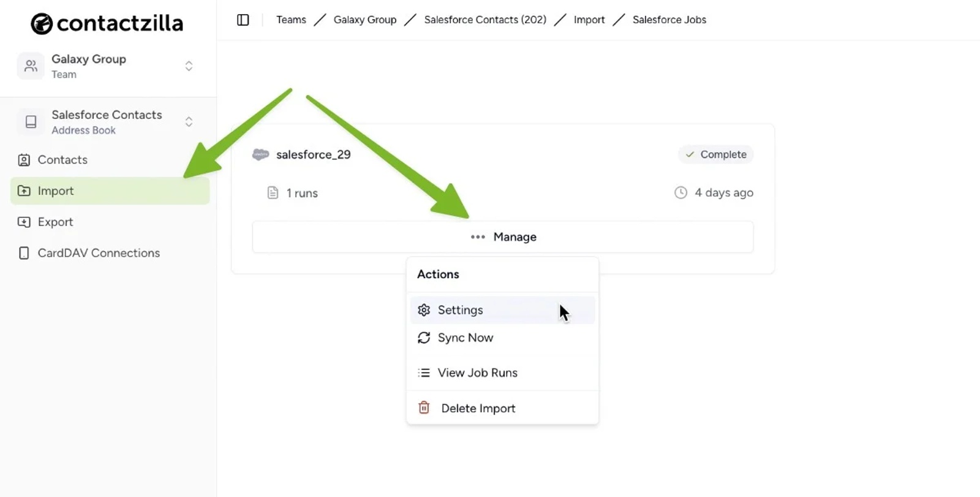
Task: Click the Sync Now refresh icon
Action: pos(424,338)
